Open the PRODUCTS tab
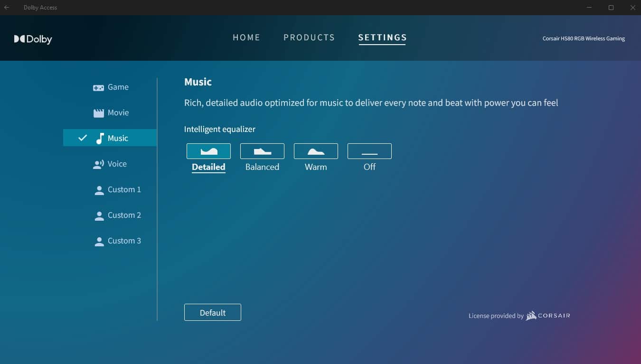Screen dimensions: 641x364 pyautogui.click(x=309, y=37)
